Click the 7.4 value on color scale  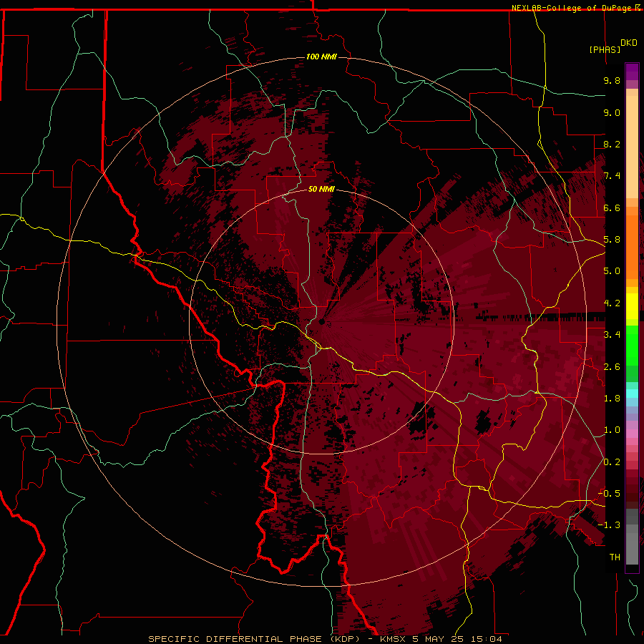tap(612, 176)
